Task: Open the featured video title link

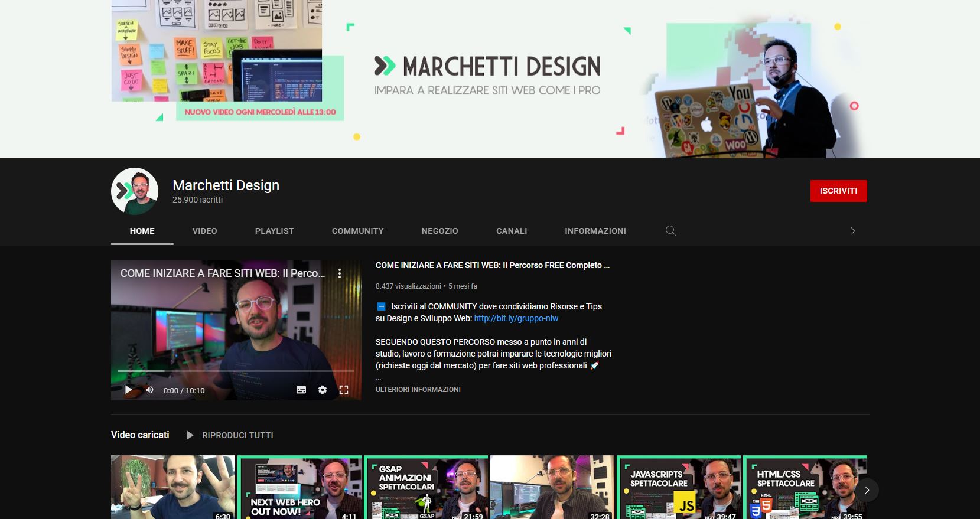Action: point(493,265)
